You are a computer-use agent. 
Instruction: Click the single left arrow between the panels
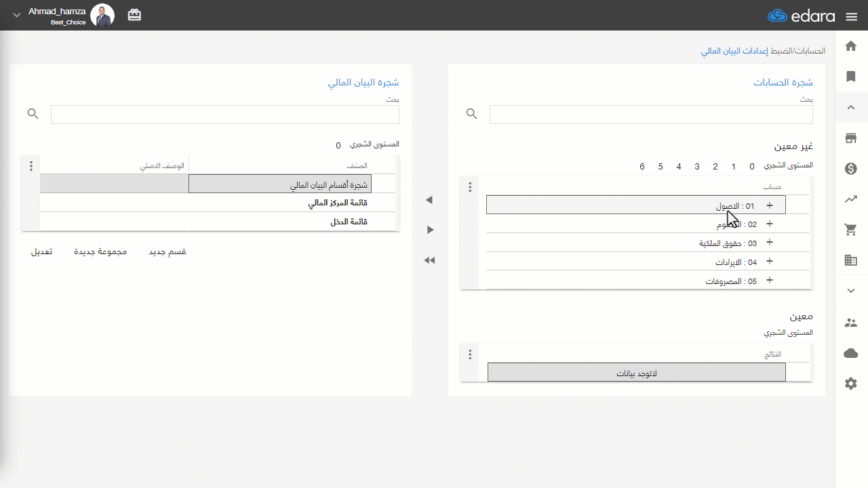pos(429,200)
